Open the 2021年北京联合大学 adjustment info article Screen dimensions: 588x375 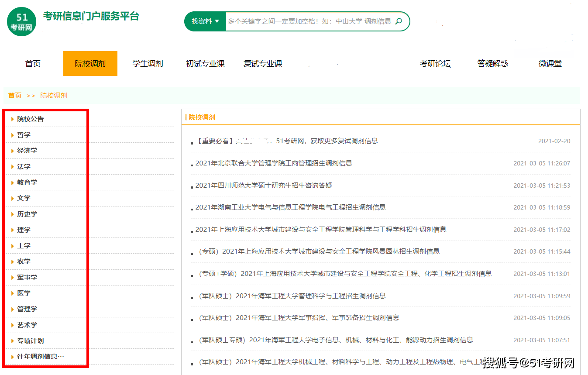coord(274,163)
